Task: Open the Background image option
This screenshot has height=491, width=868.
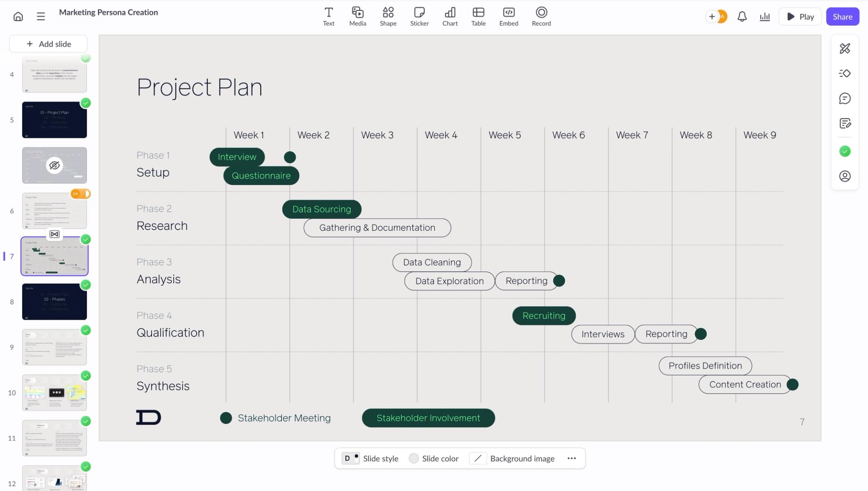Action: click(512, 458)
